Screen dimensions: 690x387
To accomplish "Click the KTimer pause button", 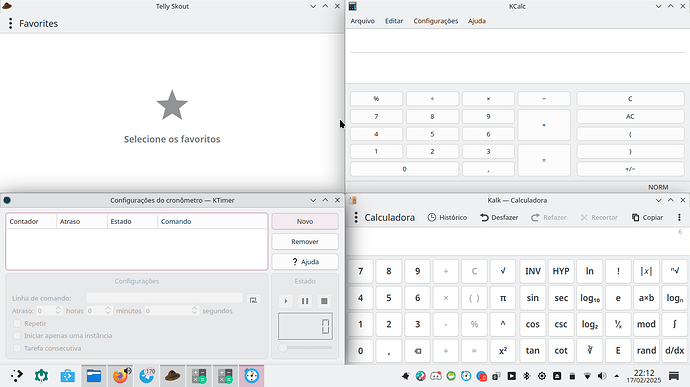I will click(305, 301).
